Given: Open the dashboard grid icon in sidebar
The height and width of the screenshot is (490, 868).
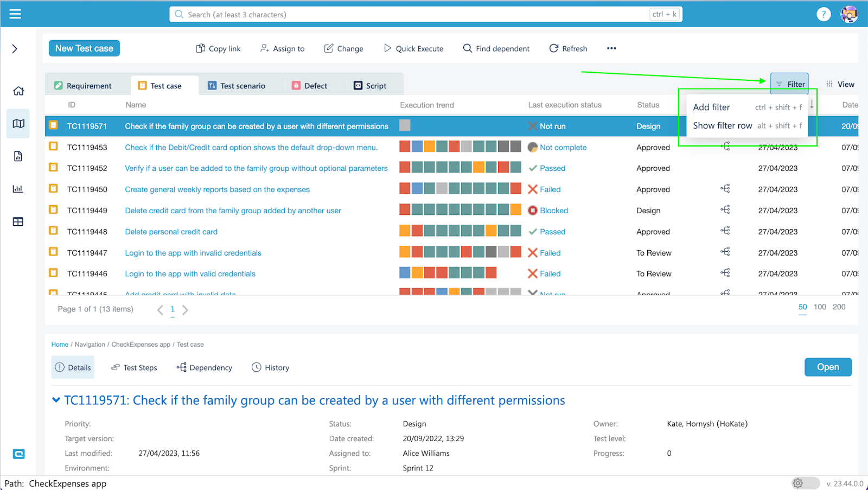Looking at the screenshot, I should click(x=18, y=221).
